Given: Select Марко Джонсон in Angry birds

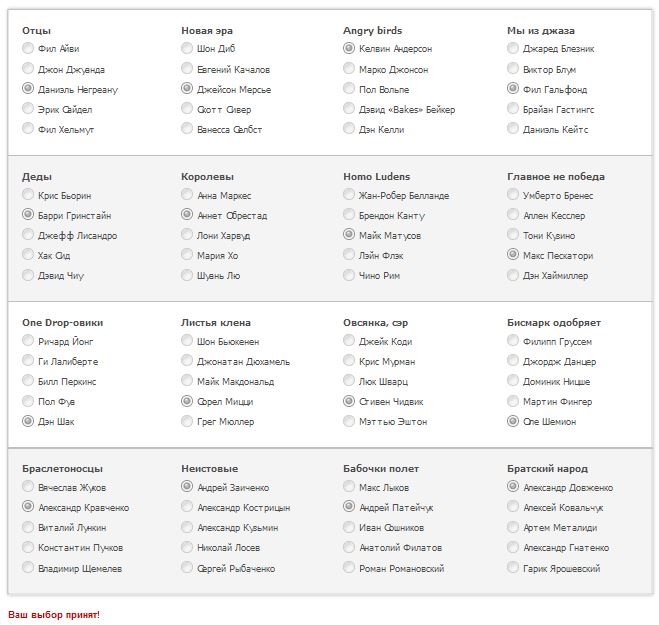Looking at the screenshot, I should click(x=349, y=69).
